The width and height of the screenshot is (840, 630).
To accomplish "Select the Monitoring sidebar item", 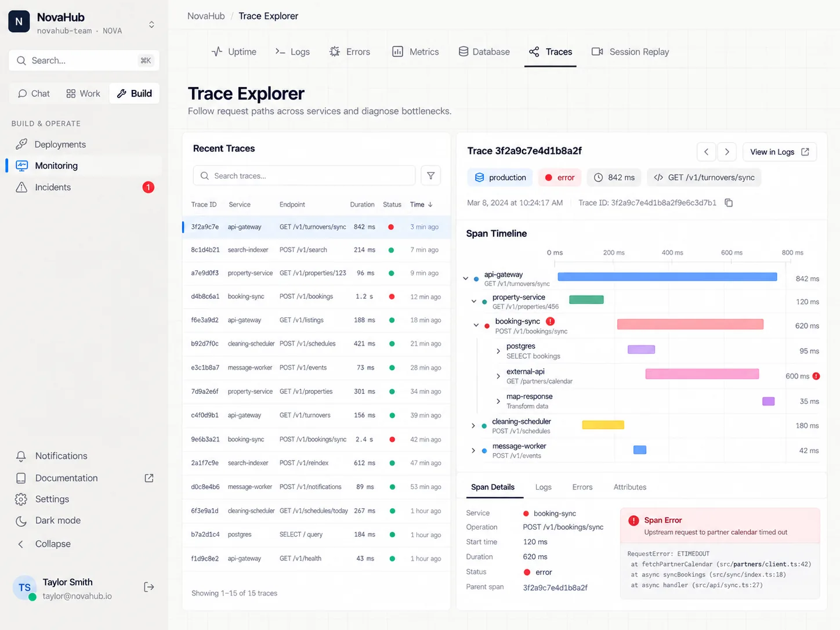I will click(84, 165).
